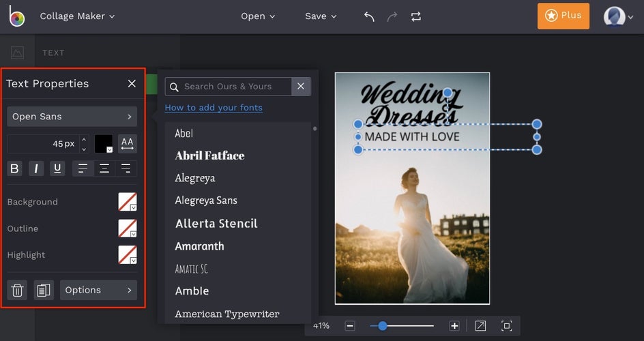Viewport: 644px width, 341px height.
Task: Open the Save menu
Action: (x=321, y=16)
